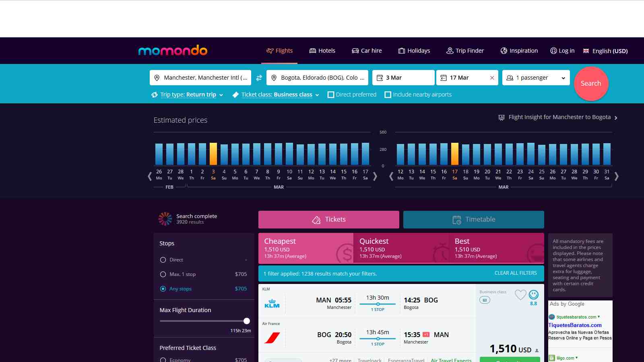Open the Flights section
The image size is (644, 362).
(x=279, y=51)
